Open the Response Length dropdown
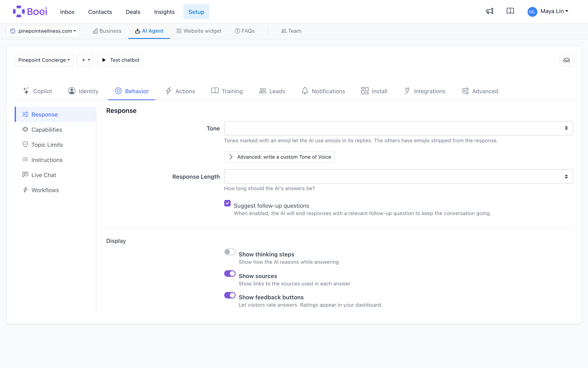This screenshot has width=588, height=368. click(x=399, y=176)
